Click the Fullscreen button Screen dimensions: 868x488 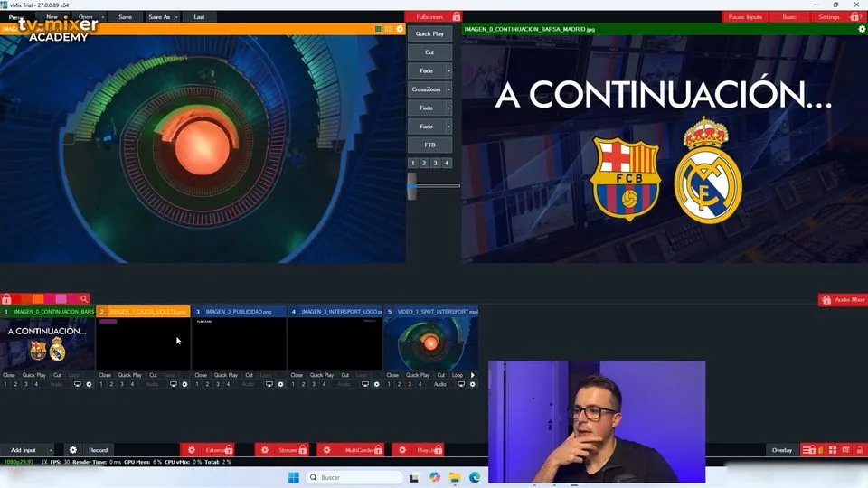click(x=433, y=17)
